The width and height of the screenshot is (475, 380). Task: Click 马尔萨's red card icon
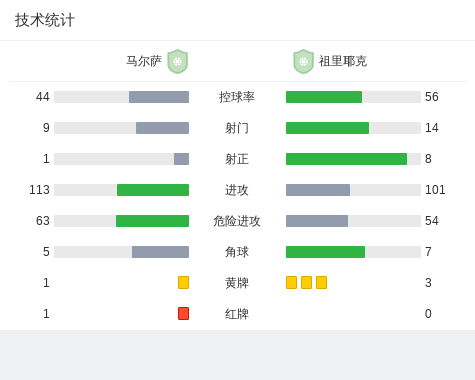183,313
